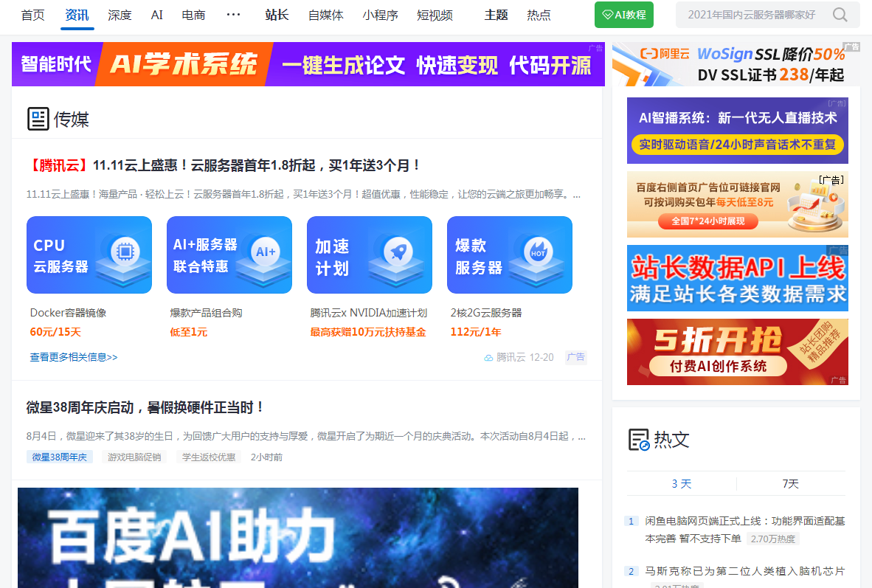Open the 2核2G云服务器 link

coord(486,313)
